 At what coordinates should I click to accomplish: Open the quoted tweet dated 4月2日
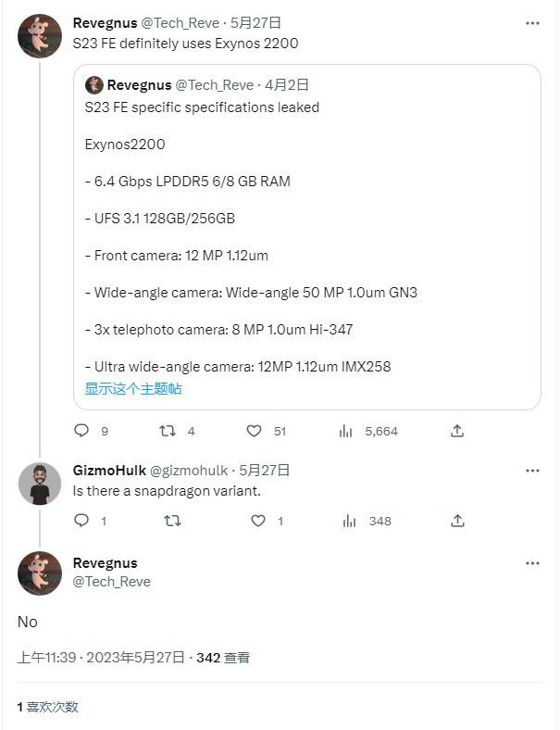pyautogui.click(x=307, y=237)
